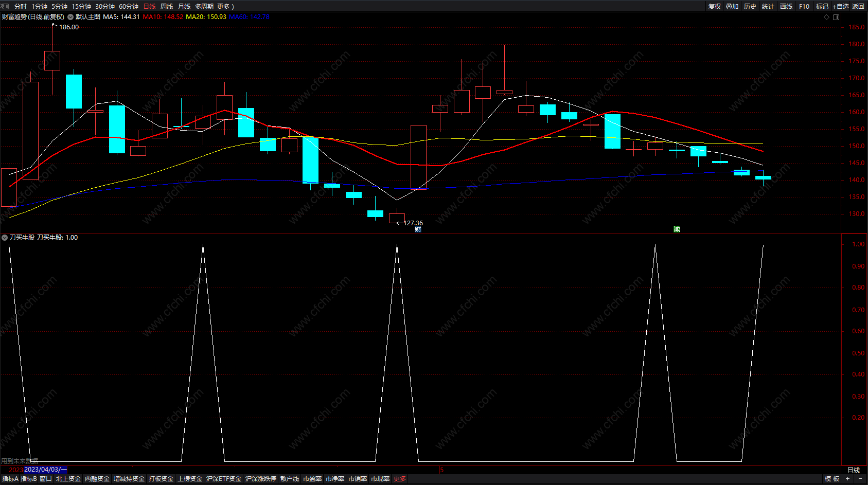
Task: Click the blue MA60: 142.78 label
Action: click(x=249, y=17)
